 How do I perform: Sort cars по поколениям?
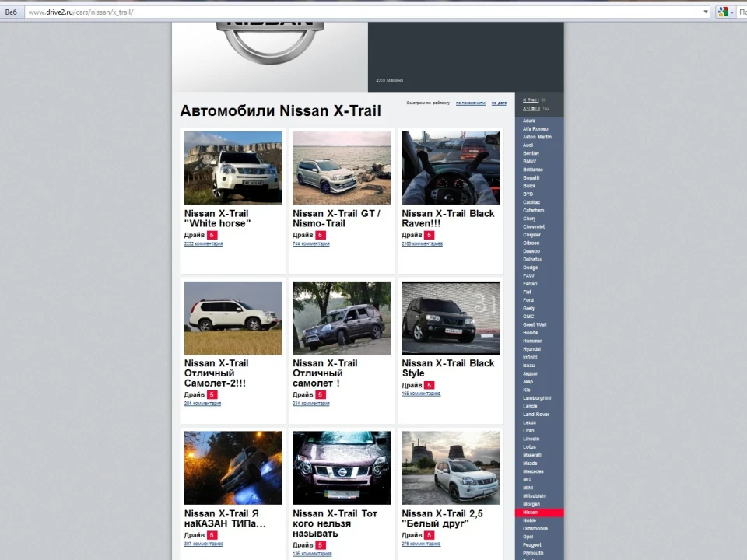tap(470, 103)
